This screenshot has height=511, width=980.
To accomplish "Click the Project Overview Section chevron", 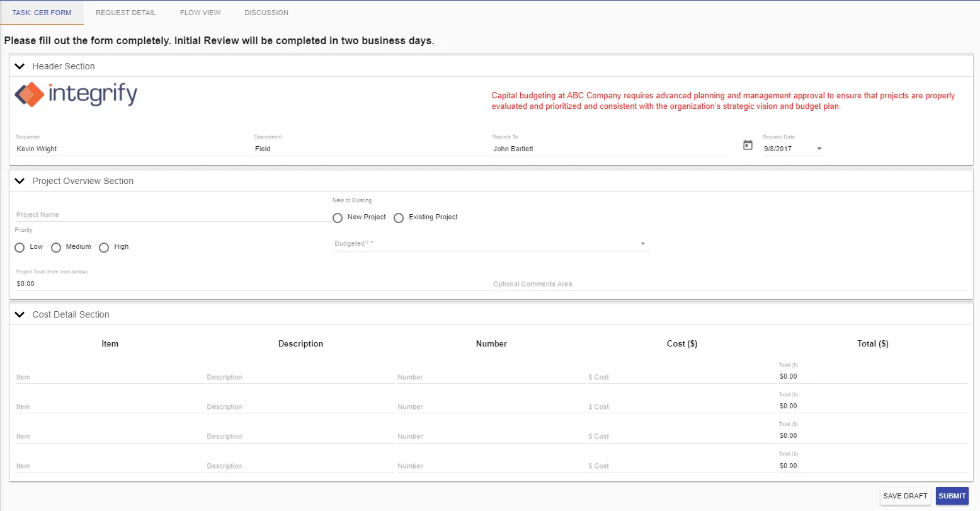I will 19,180.
